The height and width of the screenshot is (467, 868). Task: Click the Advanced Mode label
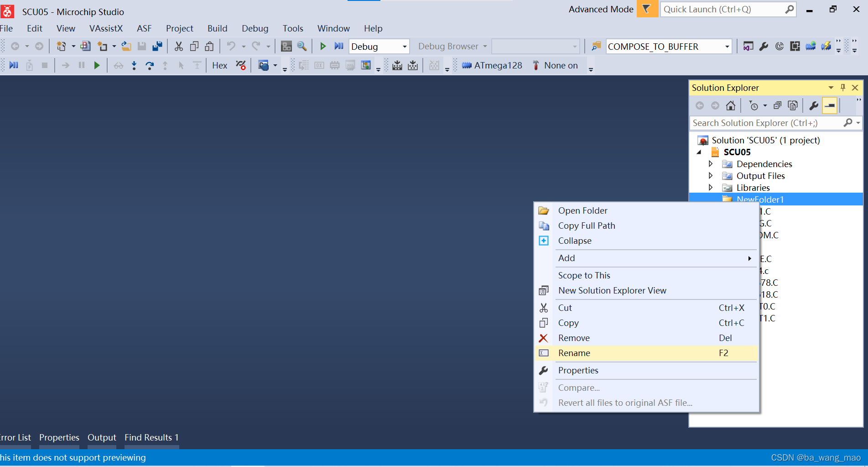(x=601, y=9)
